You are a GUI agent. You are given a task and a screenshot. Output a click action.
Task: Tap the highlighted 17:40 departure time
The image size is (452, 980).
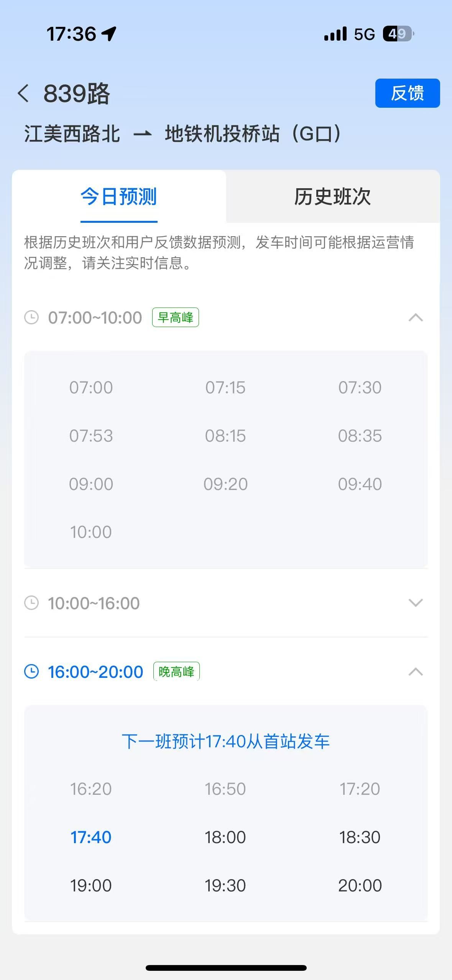[91, 837]
